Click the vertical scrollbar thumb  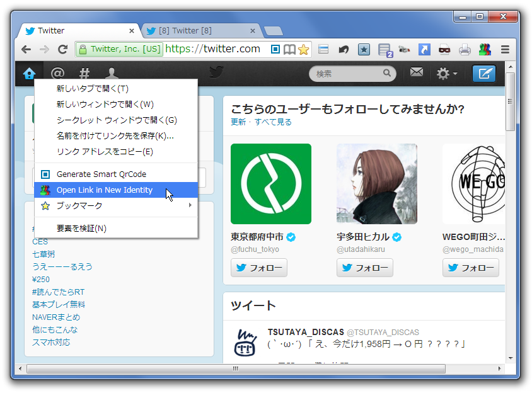click(510, 102)
